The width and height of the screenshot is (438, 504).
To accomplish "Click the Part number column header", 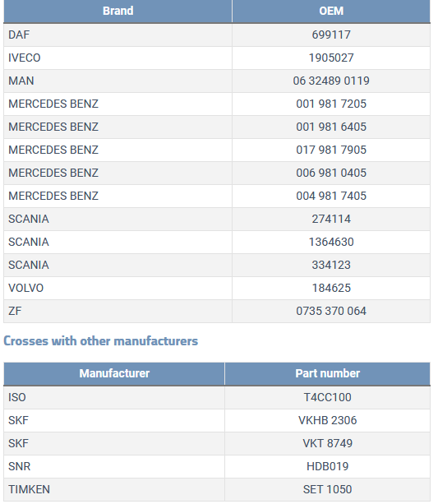I will [327, 373].
